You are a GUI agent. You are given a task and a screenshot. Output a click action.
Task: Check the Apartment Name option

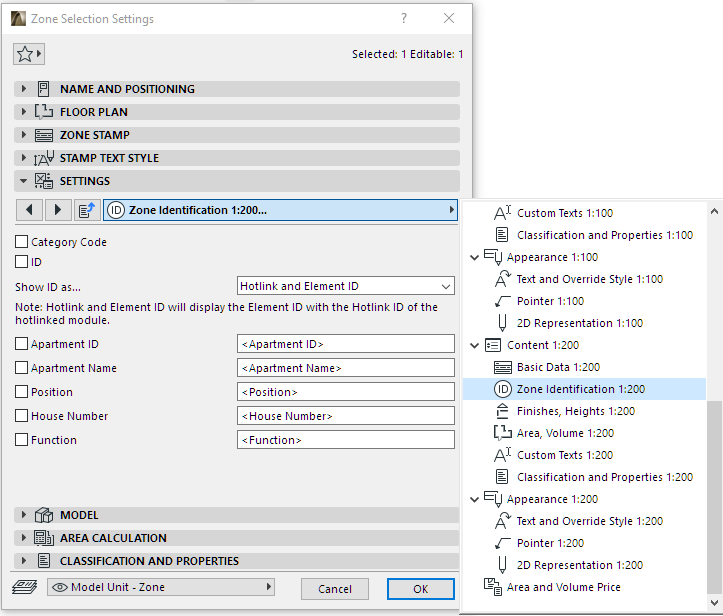click(21, 368)
